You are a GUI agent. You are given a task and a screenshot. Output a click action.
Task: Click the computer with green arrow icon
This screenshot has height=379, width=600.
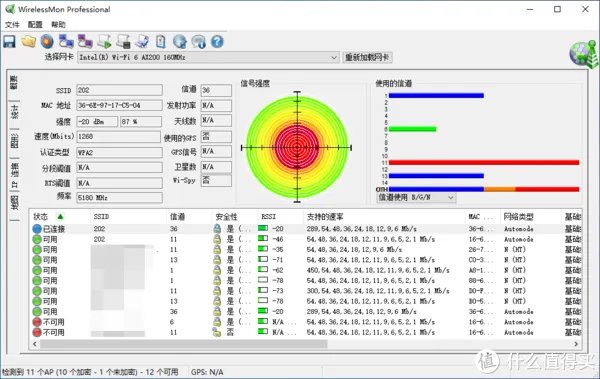click(x=104, y=41)
